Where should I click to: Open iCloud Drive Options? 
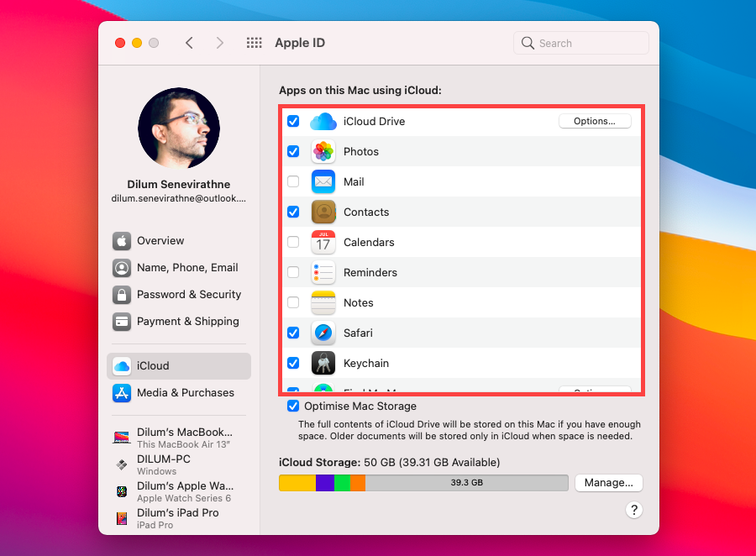tap(595, 120)
